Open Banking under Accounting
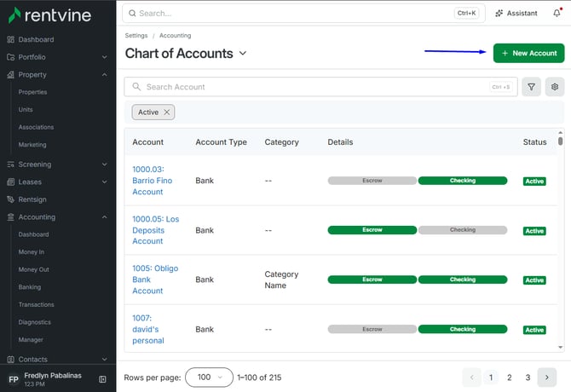 pyautogui.click(x=30, y=287)
